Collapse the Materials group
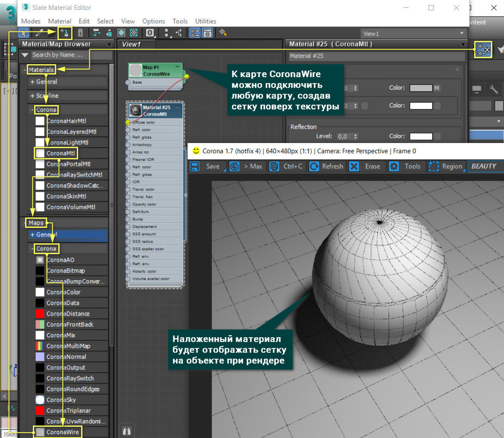This screenshot has height=438, width=504. (x=25, y=70)
